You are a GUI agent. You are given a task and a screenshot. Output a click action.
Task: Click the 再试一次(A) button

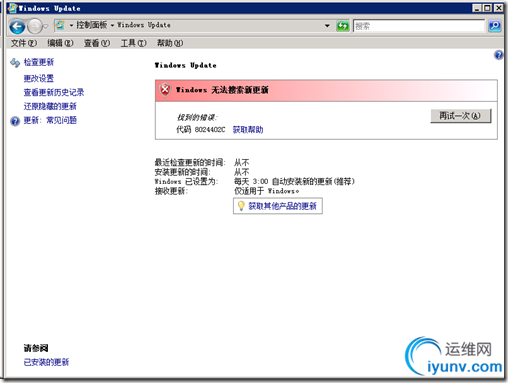[x=461, y=116]
